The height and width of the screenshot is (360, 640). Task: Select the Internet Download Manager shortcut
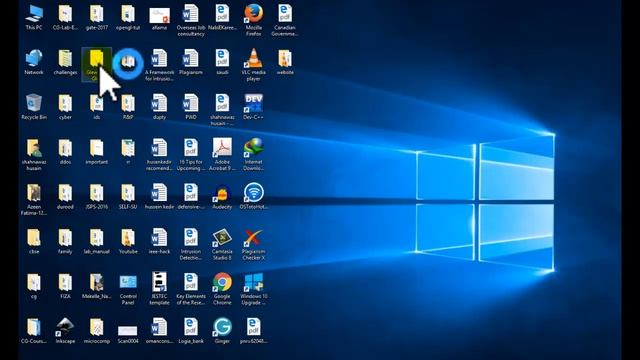pos(253,154)
